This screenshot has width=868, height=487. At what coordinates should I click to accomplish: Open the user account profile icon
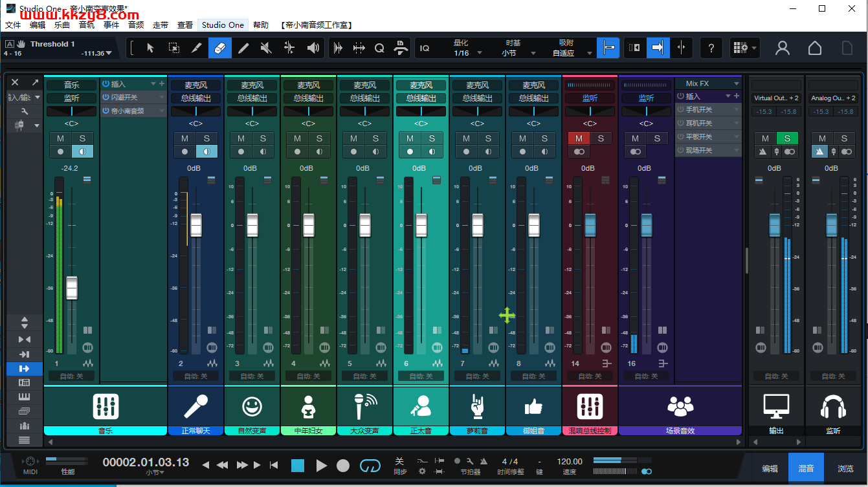783,48
